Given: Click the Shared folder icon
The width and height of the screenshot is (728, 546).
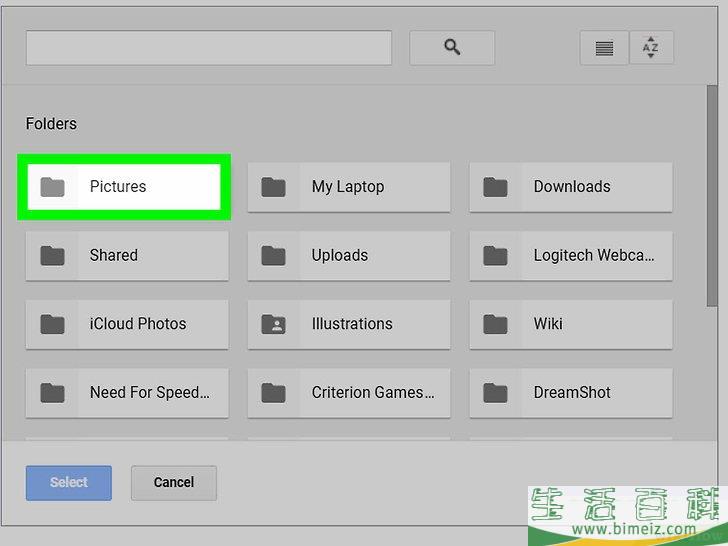Looking at the screenshot, I should [x=52, y=255].
